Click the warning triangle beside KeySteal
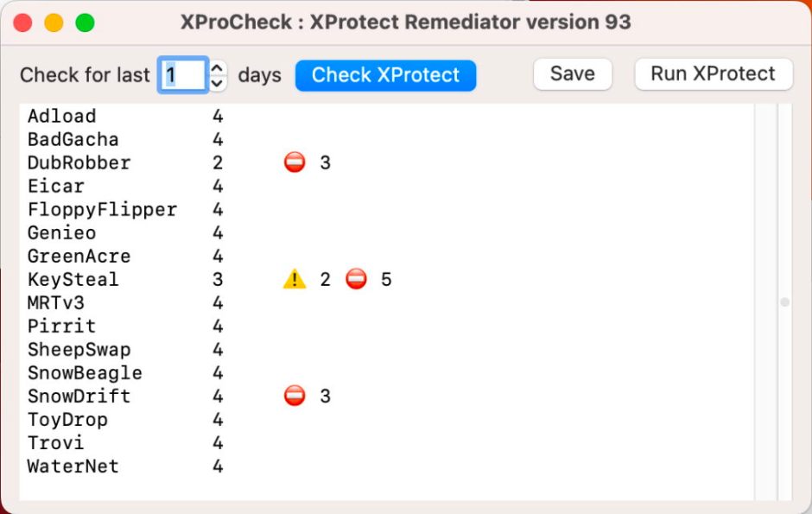The height and width of the screenshot is (514, 812). point(294,278)
